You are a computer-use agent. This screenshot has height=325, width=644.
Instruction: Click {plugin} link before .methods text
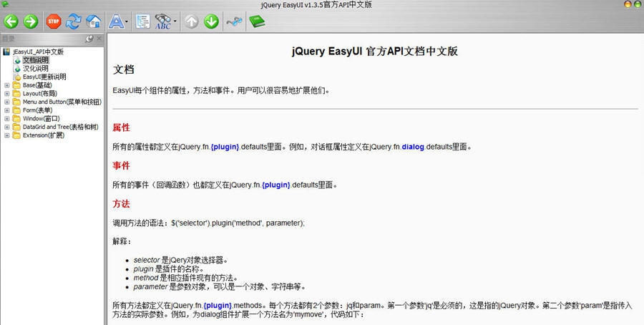[218, 306]
